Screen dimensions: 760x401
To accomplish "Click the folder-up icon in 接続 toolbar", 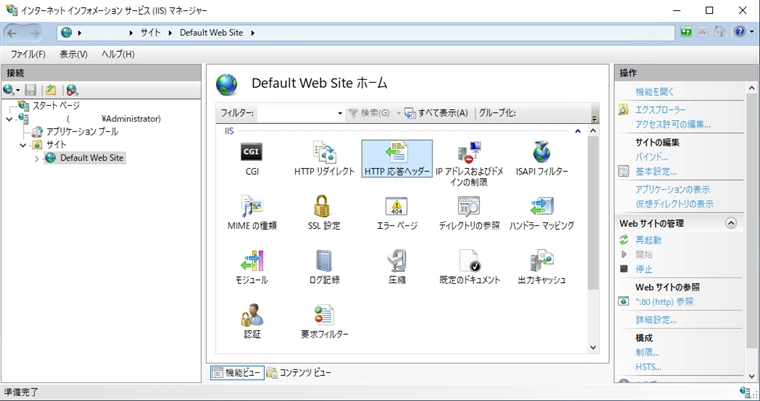I will click(x=51, y=90).
